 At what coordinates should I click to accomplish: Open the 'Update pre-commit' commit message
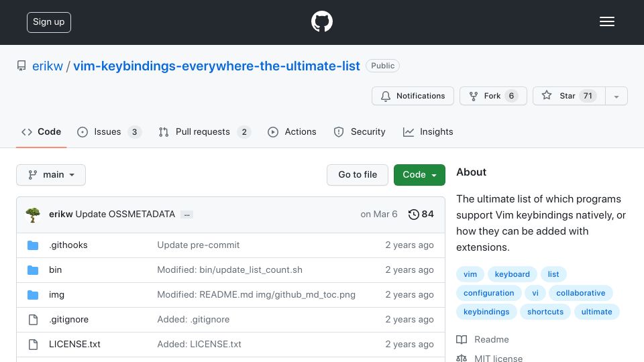point(199,245)
